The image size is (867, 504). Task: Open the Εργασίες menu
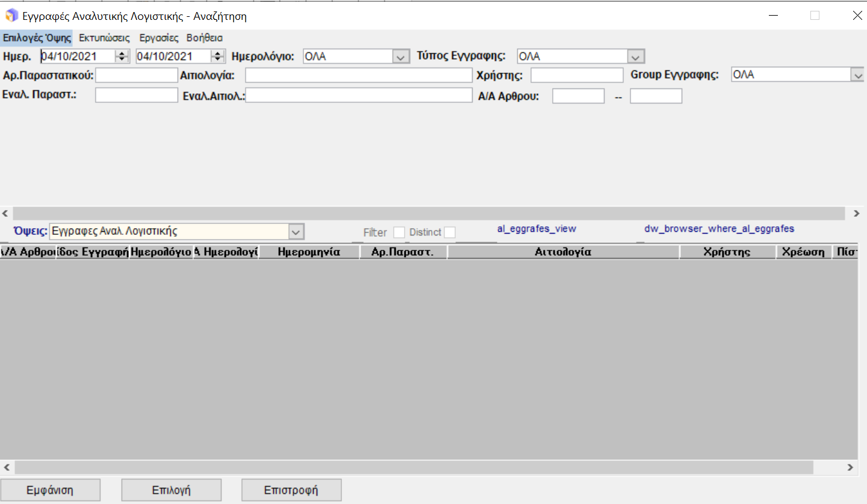[x=159, y=37]
